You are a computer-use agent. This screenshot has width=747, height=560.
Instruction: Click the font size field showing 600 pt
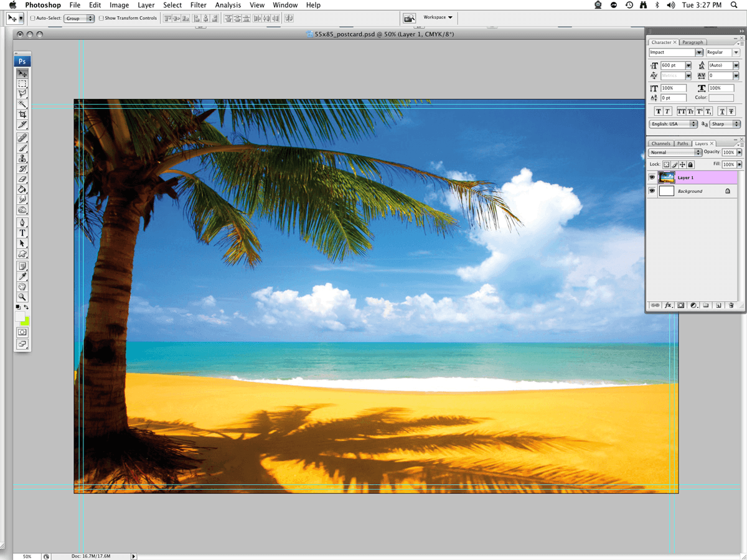coord(672,65)
